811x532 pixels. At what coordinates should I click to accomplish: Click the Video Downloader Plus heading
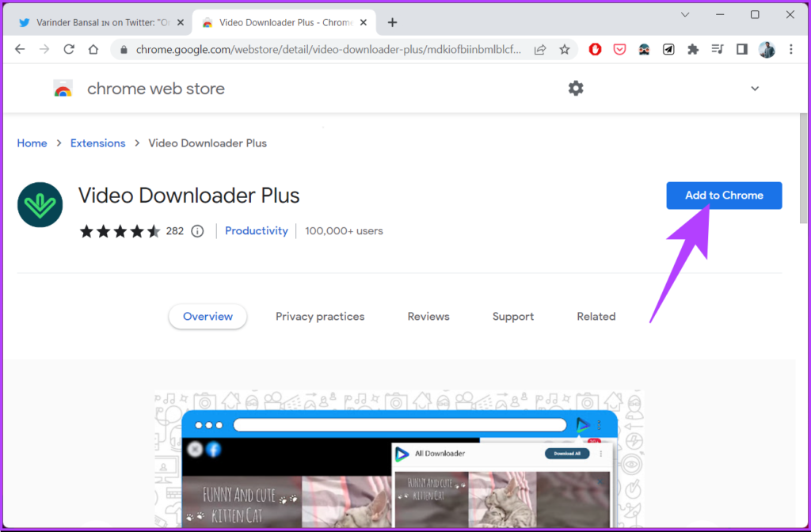coord(188,196)
